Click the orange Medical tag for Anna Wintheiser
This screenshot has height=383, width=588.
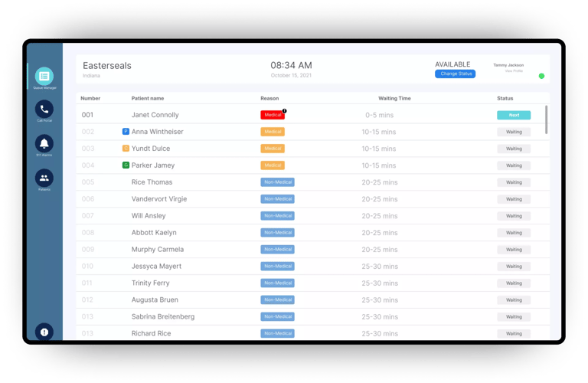[x=273, y=132]
